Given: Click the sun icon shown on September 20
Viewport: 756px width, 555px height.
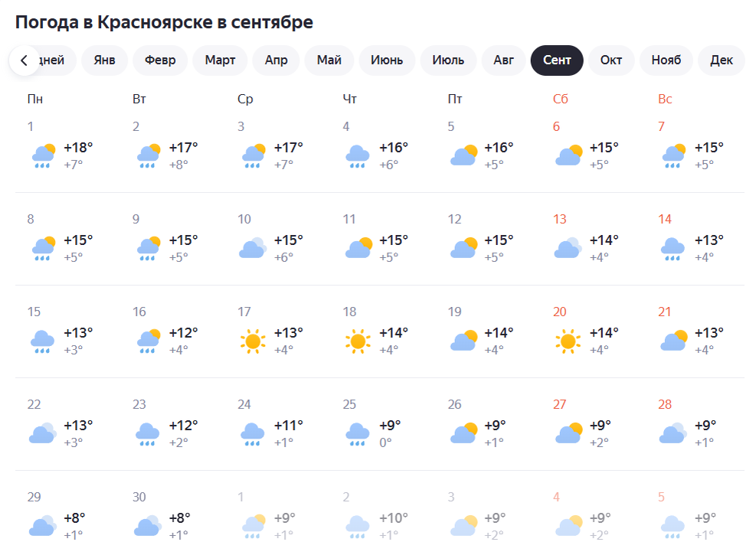Looking at the screenshot, I should coord(568,340).
